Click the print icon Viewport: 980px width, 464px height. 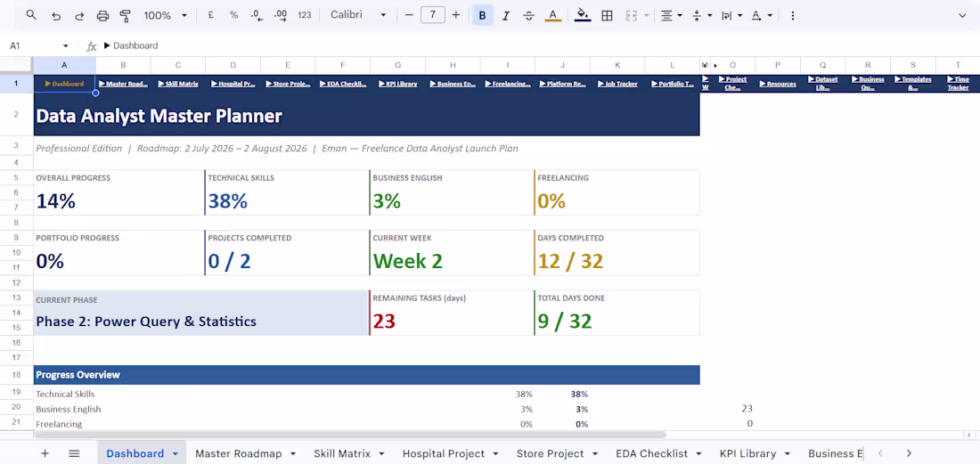103,16
